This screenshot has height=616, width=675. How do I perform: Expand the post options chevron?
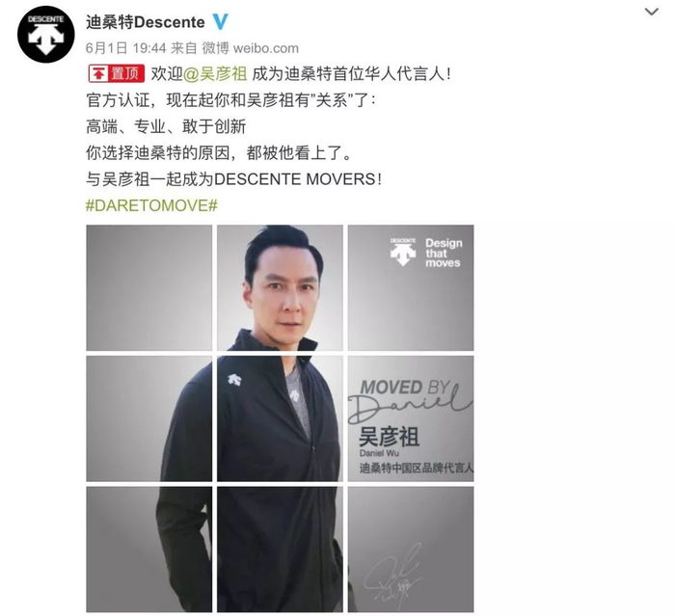click(652, 13)
